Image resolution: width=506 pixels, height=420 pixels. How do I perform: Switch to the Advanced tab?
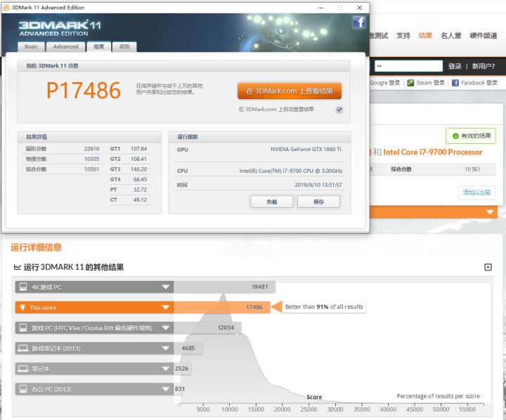click(x=65, y=47)
